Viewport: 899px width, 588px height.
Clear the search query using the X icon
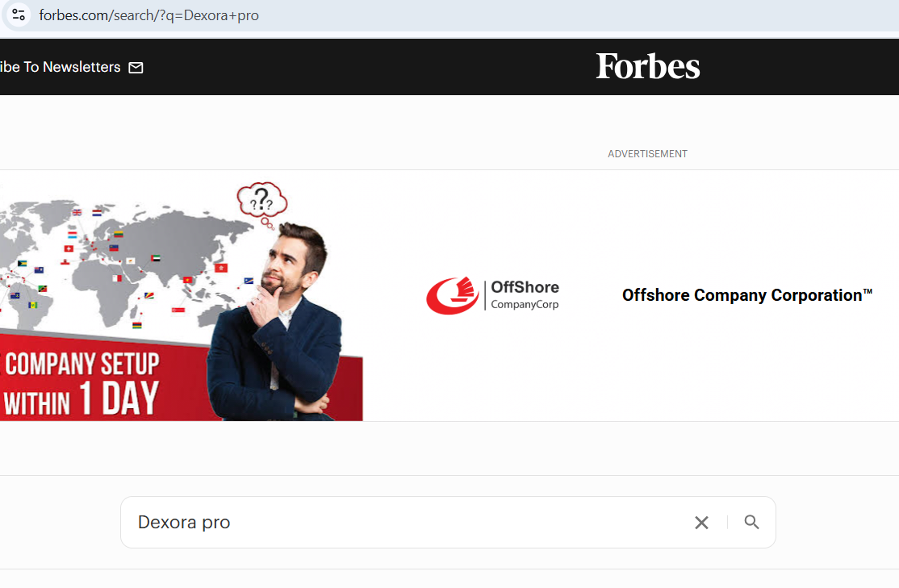tap(700, 522)
